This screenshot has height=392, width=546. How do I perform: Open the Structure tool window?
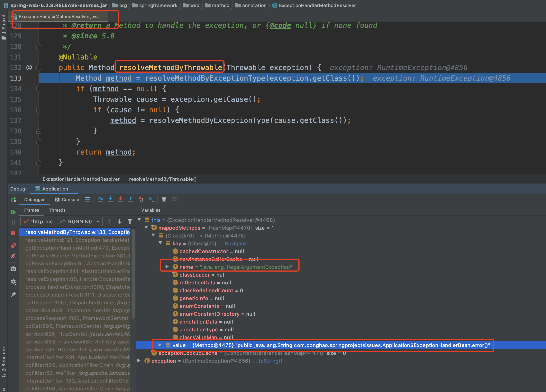pyautogui.click(x=4, y=362)
